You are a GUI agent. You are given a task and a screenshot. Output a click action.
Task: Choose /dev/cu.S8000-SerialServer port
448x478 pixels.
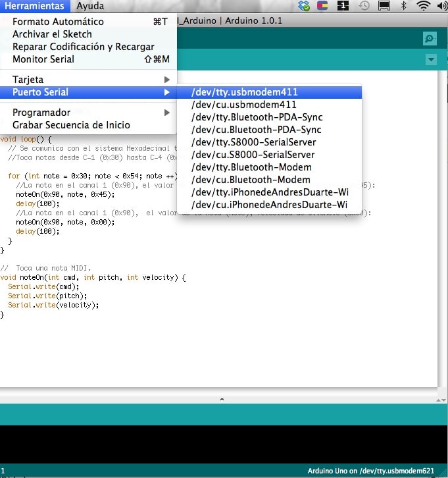[253, 155]
